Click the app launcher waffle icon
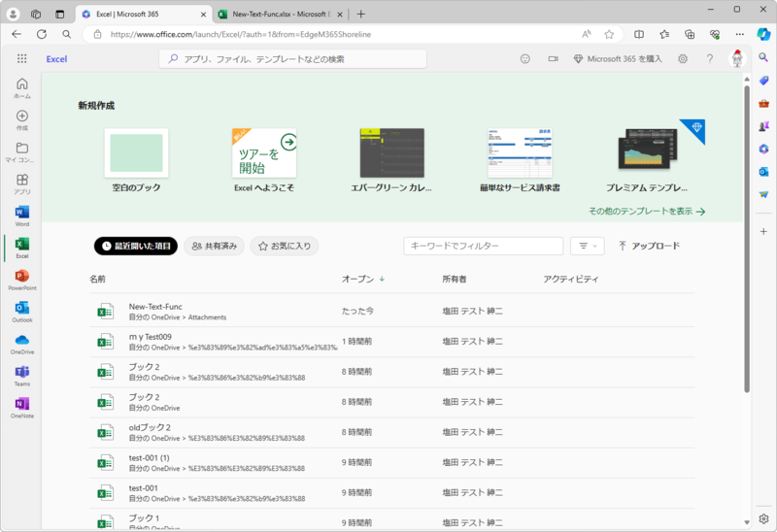The image size is (777, 532). 21,59
